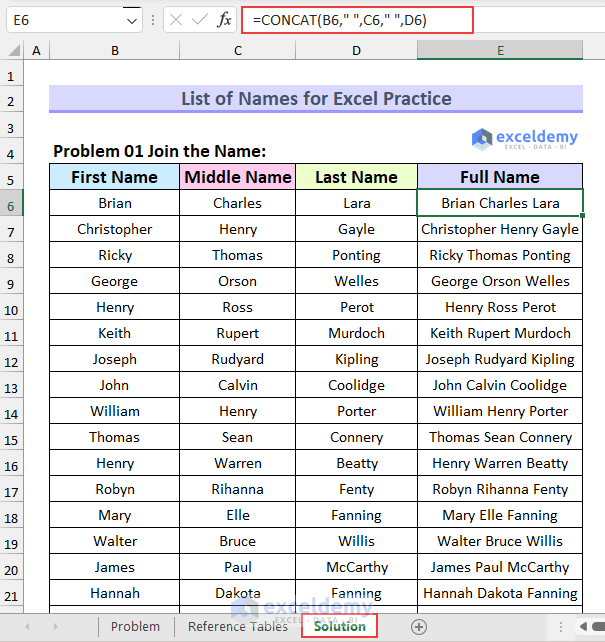Select column C header

click(x=238, y=51)
